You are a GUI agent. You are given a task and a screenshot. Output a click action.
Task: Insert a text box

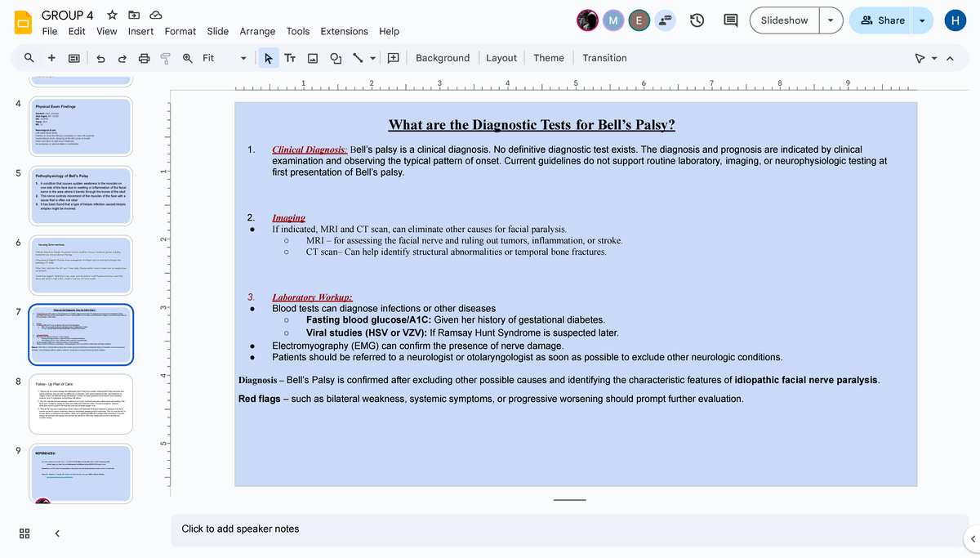pyautogui.click(x=291, y=58)
